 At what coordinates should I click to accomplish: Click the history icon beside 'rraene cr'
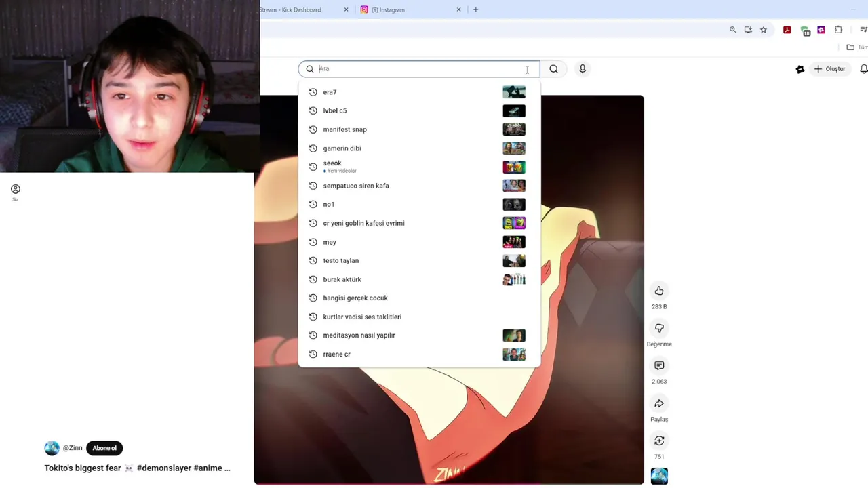click(313, 354)
